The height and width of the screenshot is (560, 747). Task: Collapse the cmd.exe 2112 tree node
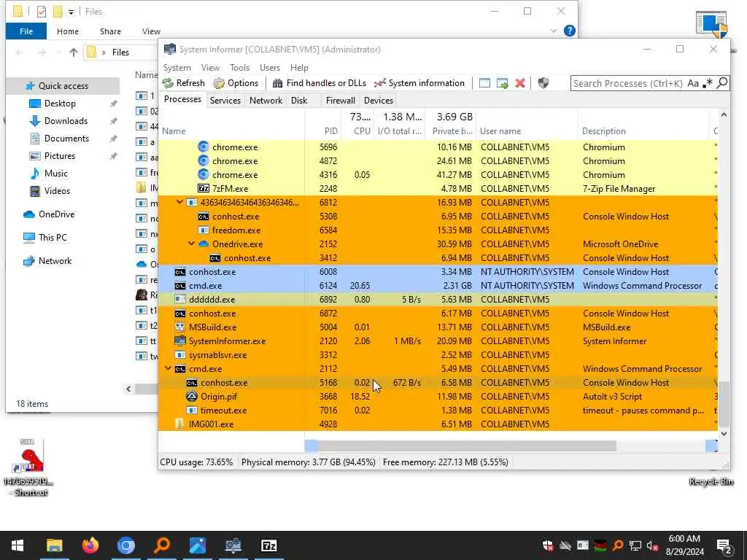168,368
